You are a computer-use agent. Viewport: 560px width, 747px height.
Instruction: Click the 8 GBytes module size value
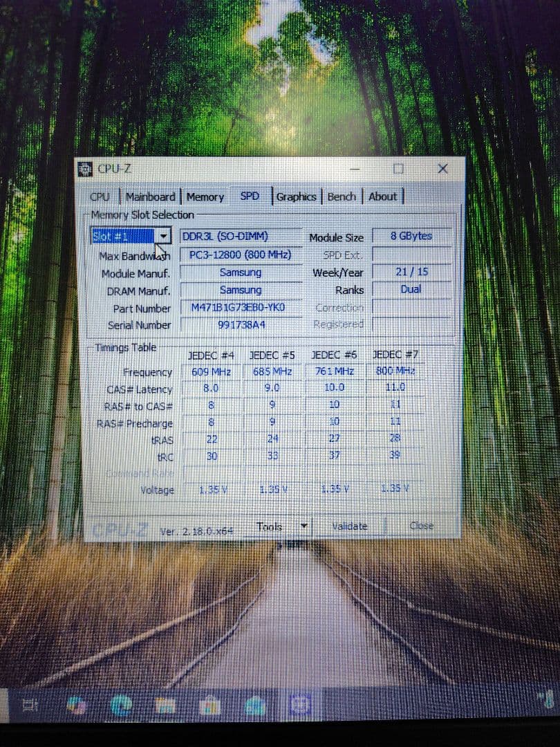click(x=411, y=236)
